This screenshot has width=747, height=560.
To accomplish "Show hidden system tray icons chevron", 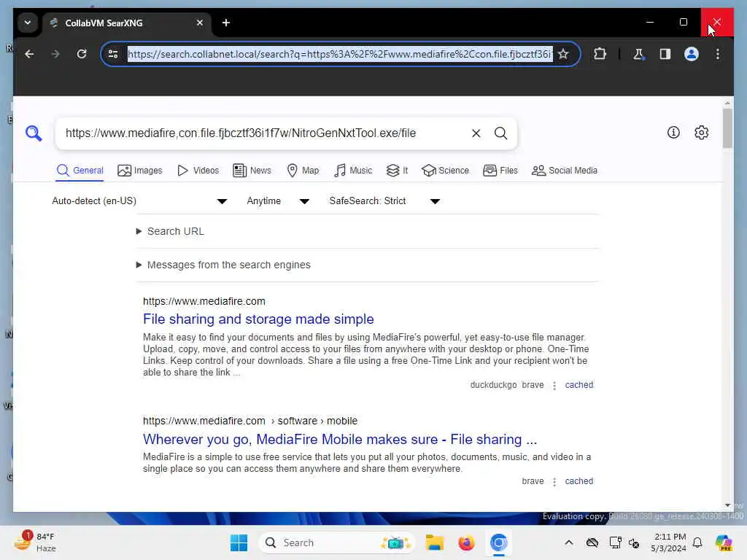I will (x=569, y=542).
